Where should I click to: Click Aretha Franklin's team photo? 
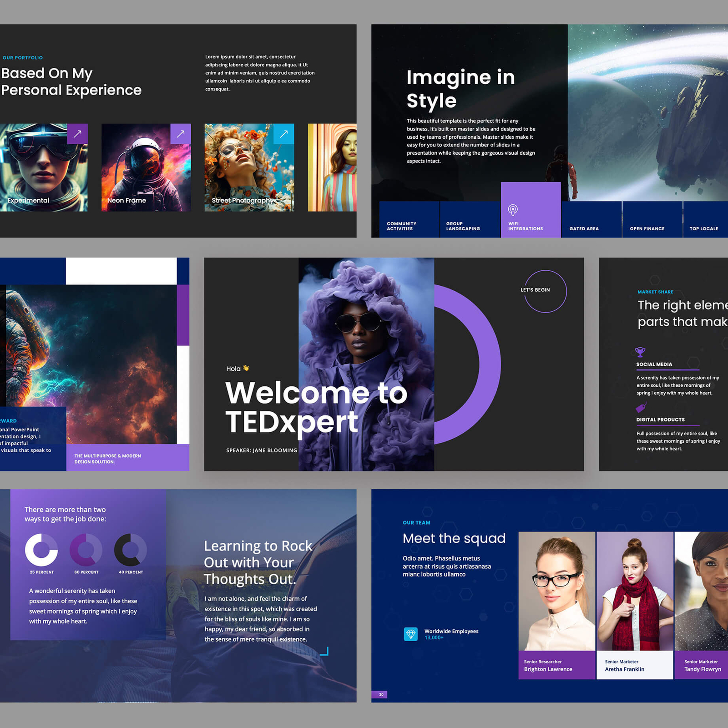[x=635, y=591]
